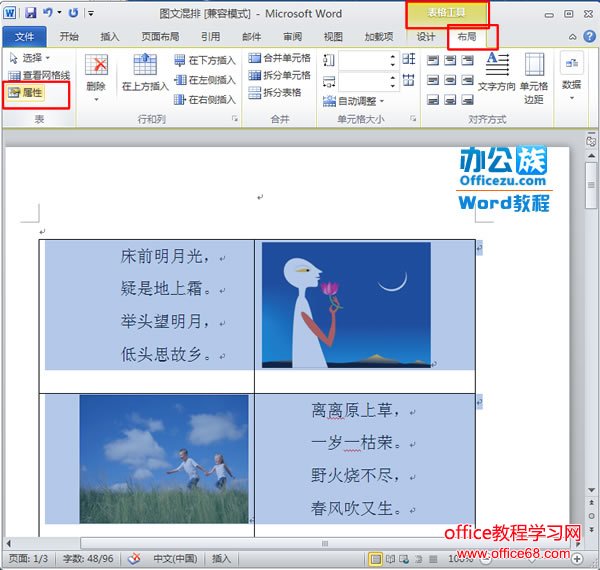Open 行和列 group dialog launcher
Image resolution: width=600 pixels, height=570 pixels.
[x=235, y=119]
